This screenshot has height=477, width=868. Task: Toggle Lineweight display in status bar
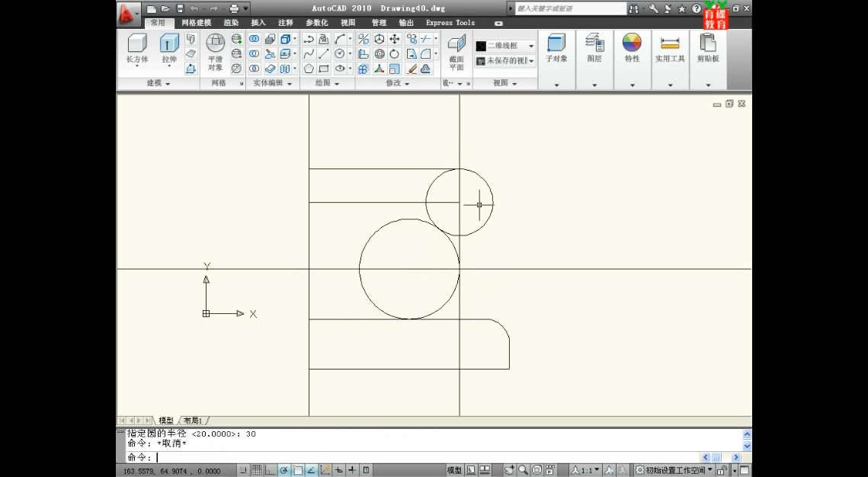(352, 470)
